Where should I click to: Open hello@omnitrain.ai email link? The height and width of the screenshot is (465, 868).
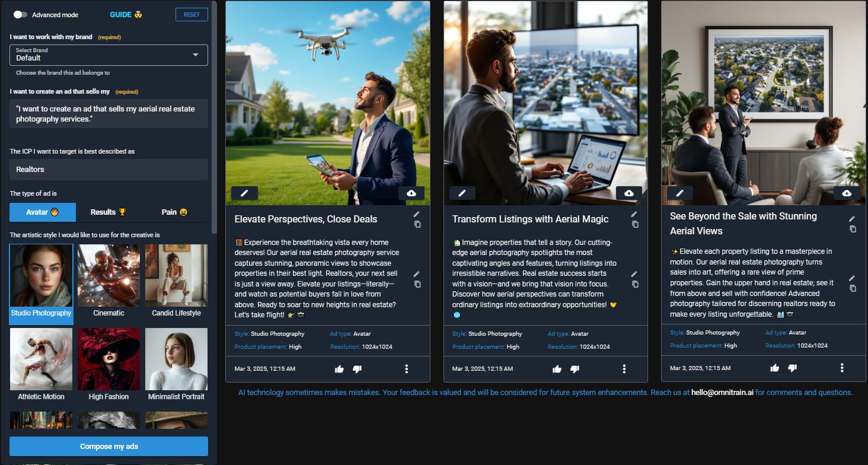coord(722,393)
